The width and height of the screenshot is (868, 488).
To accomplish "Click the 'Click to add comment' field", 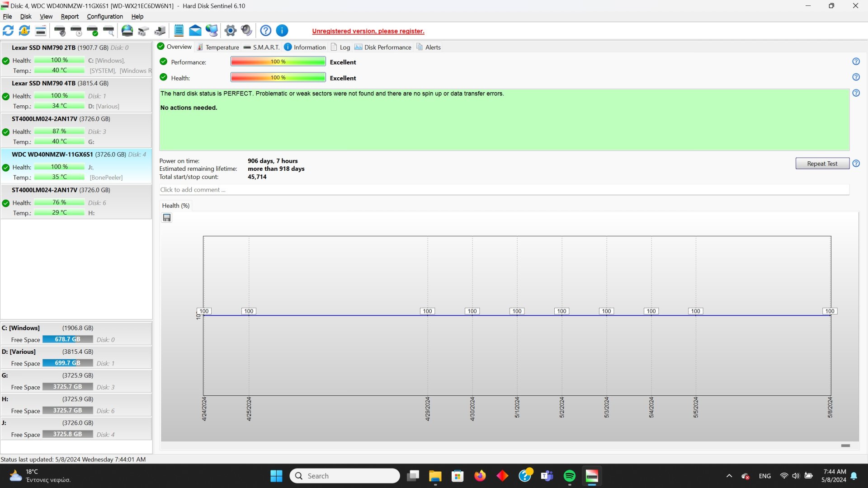I will pos(504,190).
